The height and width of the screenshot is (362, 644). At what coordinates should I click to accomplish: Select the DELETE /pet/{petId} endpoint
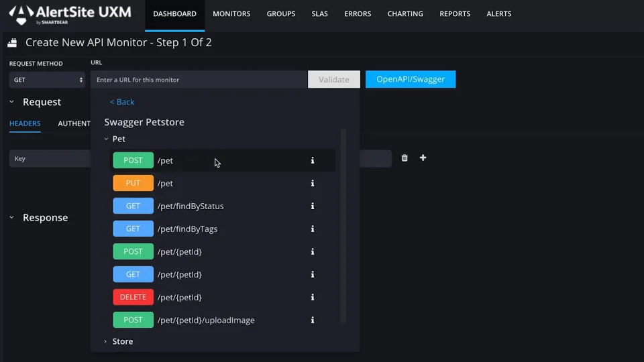tap(224, 297)
